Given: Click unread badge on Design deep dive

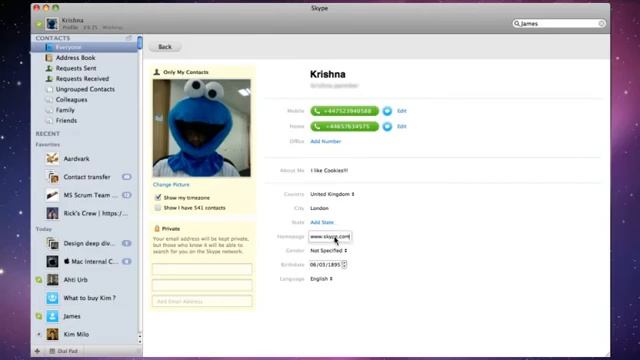Looking at the screenshot, I should tap(127, 243).
